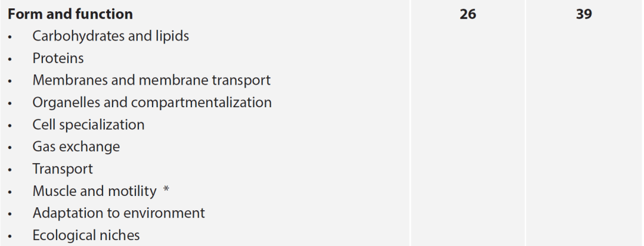Click the Form and function heading
Viewport: 644px width, 246px height.
tap(70, 14)
